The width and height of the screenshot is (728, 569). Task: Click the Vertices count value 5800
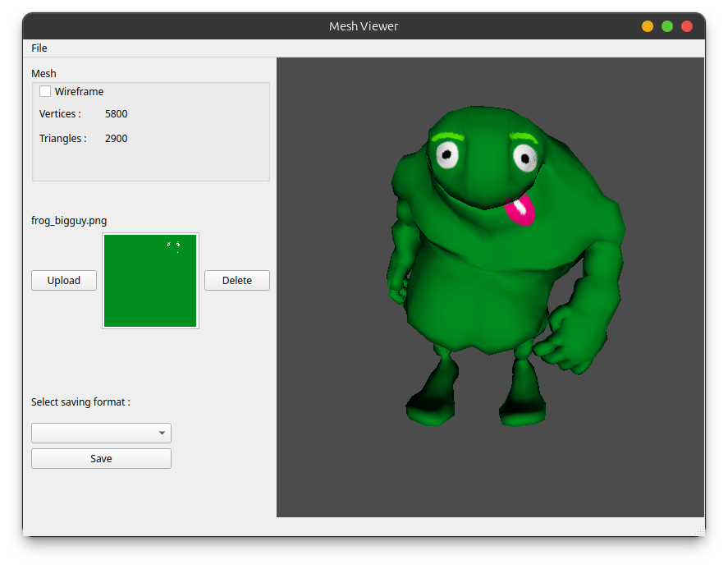coord(116,114)
